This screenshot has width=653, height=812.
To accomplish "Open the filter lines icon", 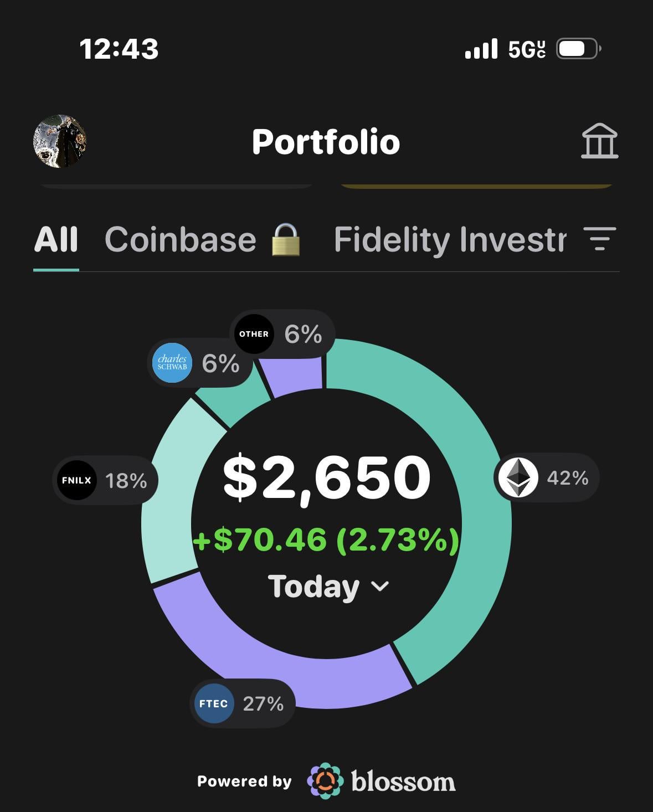I will 599,239.
